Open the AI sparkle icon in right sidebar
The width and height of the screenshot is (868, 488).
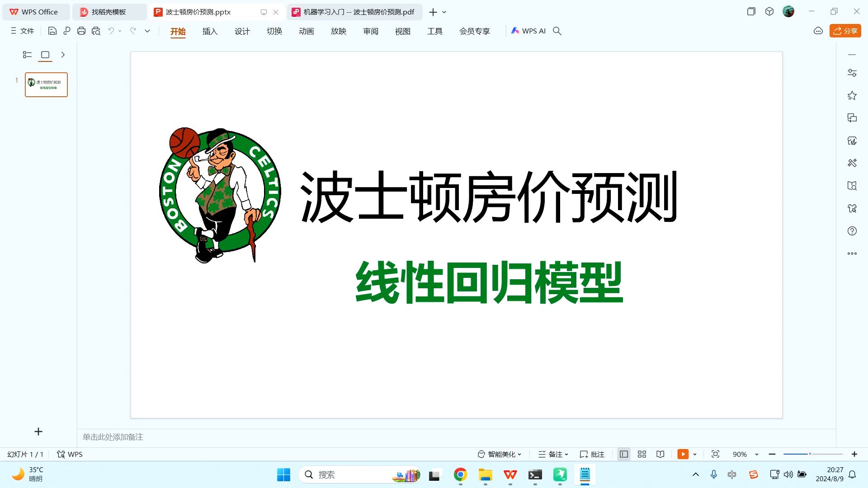(852, 208)
